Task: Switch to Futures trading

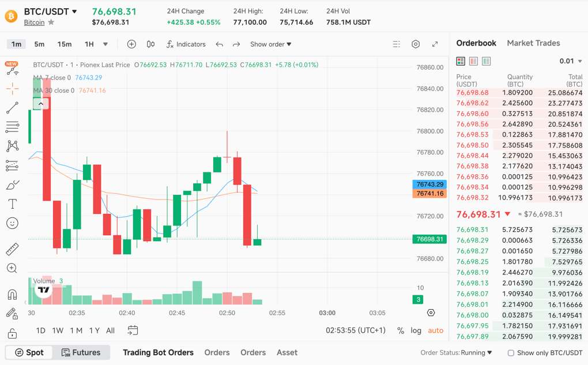Action: click(81, 352)
